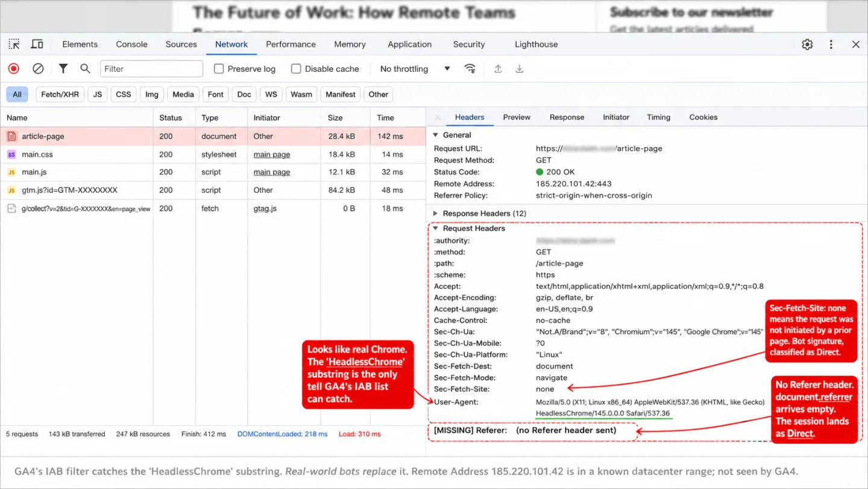
Task: Sort requests by the Name column header
Action: pos(77,118)
